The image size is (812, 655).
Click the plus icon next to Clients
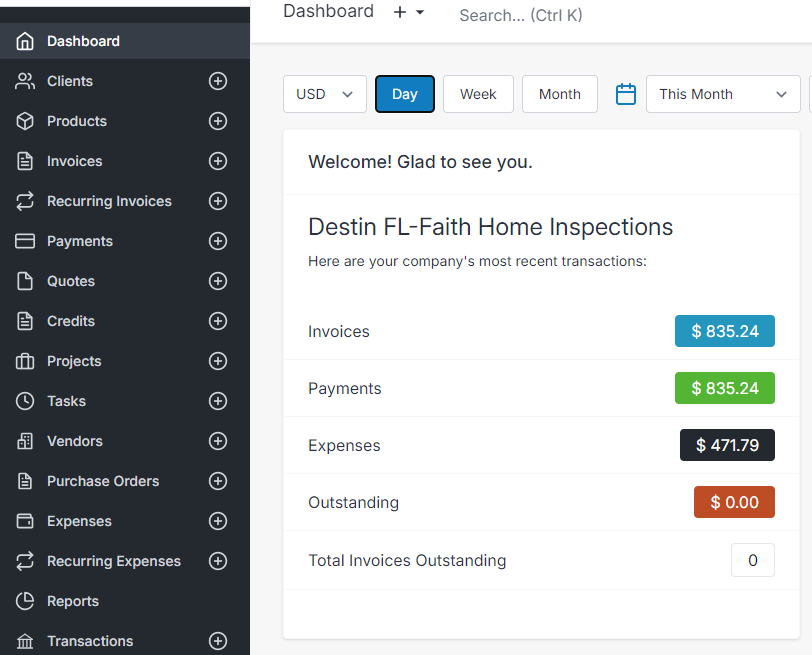click(x=218, y=81)
